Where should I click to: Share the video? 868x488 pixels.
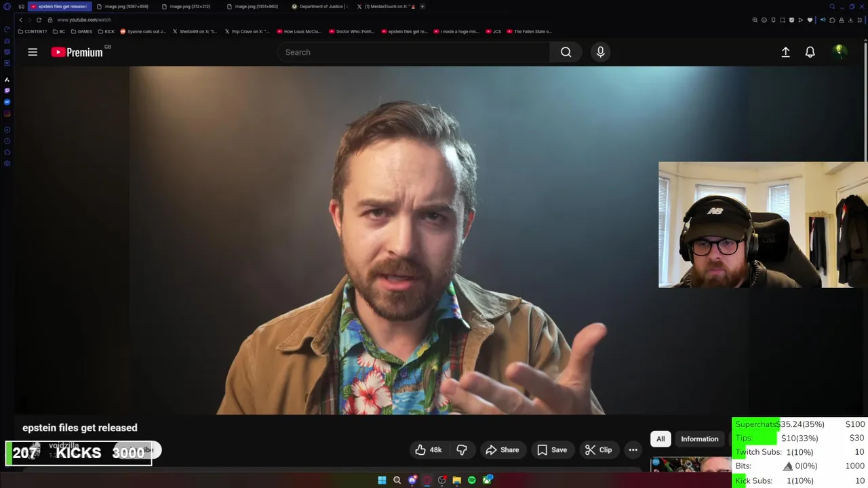(502, 449)
